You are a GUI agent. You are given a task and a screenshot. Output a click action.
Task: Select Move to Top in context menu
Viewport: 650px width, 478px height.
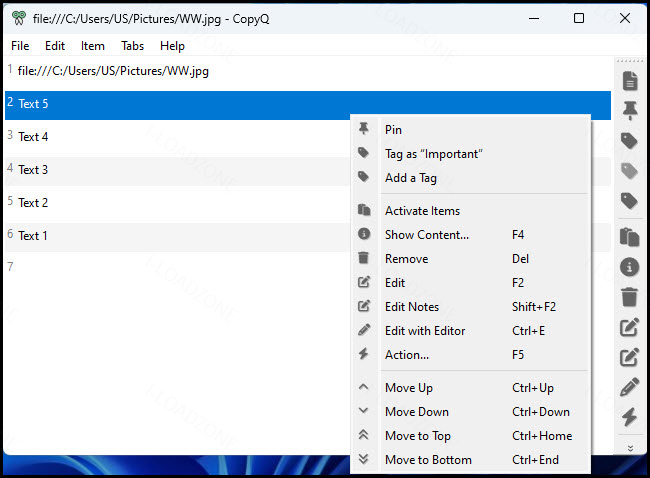(470, 436)
